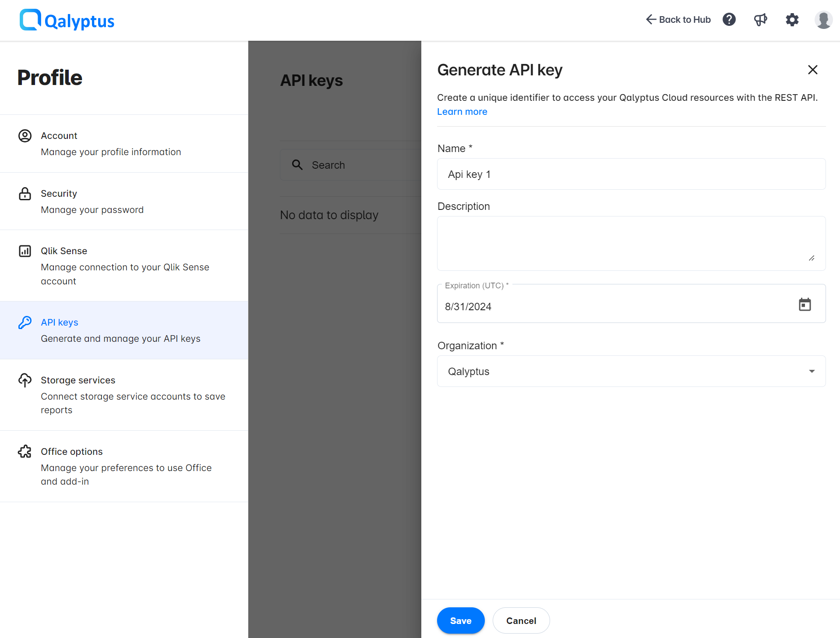Click the Office options puzzle icon
Screen dimensions: 840x638
tap(25, 451)
